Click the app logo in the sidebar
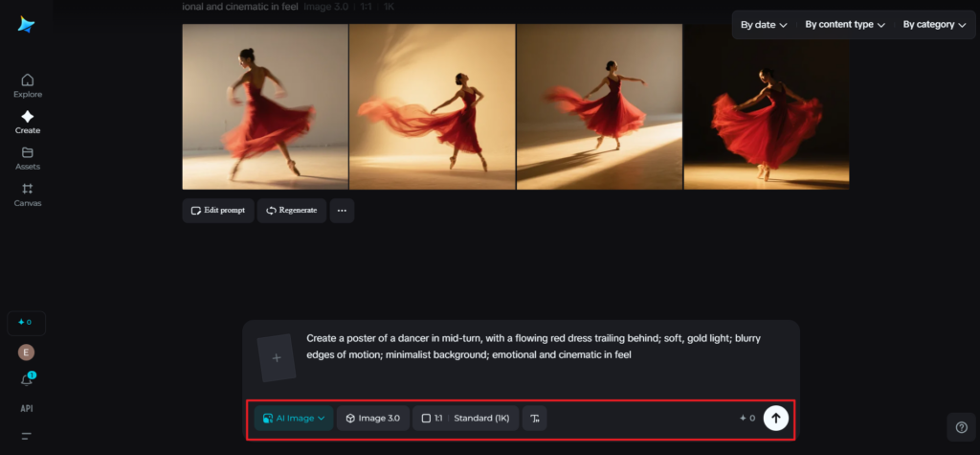 point(27,25)
